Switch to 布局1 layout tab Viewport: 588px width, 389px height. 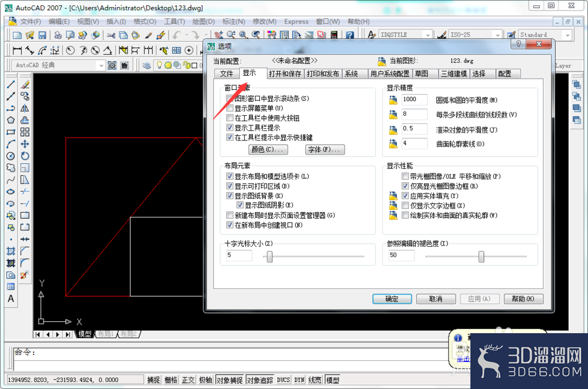pyautogui.click(x=106, y=334)
